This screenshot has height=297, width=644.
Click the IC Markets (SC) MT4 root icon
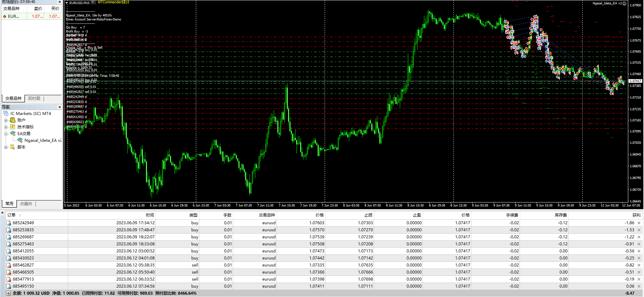tap(6, 114)
